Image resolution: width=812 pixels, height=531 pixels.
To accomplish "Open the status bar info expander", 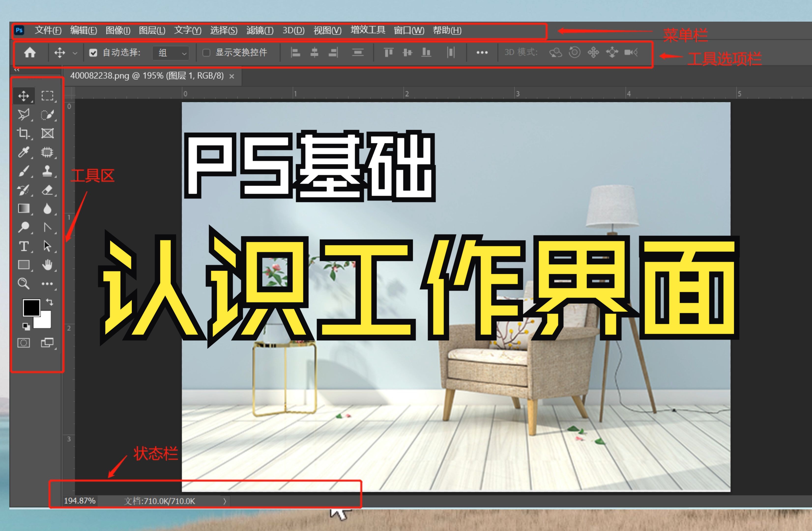I will 225,501.
